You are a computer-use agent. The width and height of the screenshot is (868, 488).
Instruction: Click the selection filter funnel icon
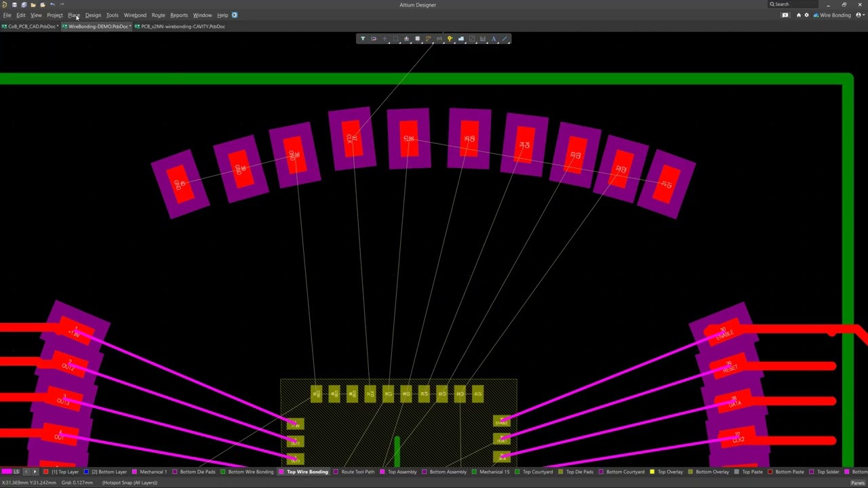pyautogui.click(x=363, y=39)
